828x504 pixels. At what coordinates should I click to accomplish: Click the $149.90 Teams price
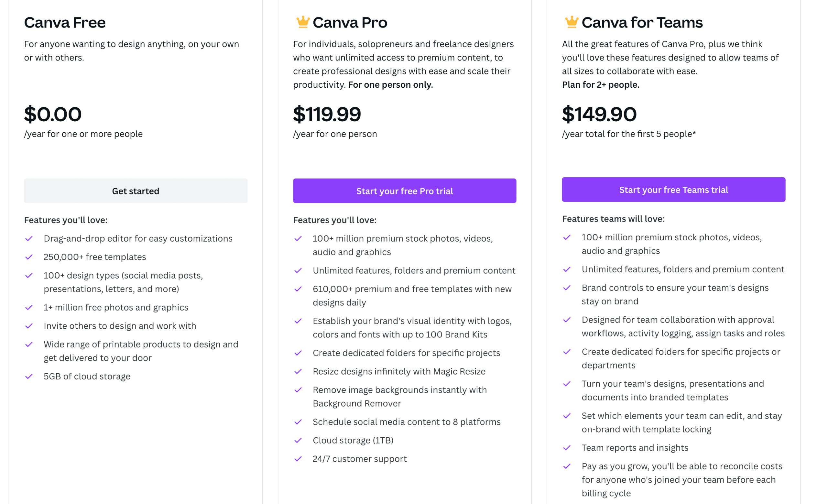pos(599,114)
